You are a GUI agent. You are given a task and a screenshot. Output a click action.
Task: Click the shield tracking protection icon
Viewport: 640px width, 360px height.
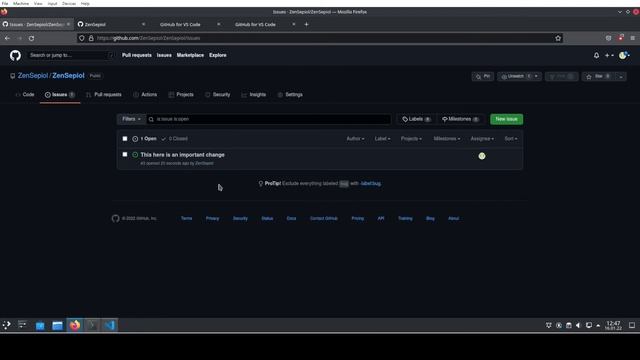pos(82,38)
